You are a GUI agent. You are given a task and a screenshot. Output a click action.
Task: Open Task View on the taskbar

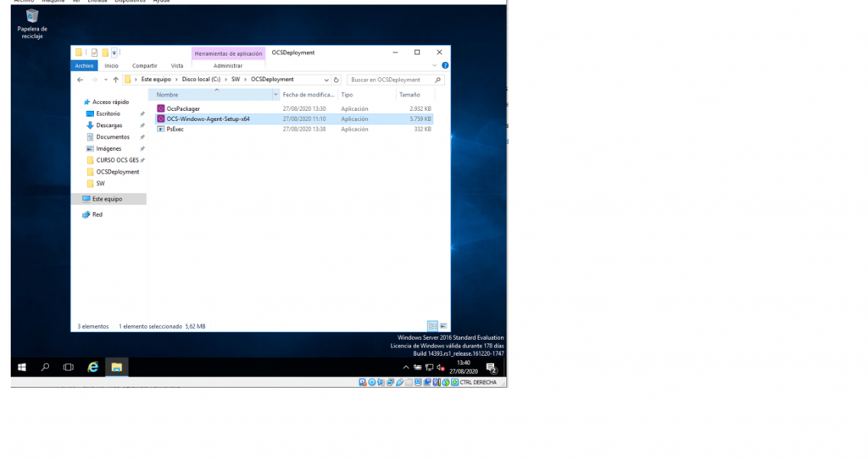coord(68,367)
